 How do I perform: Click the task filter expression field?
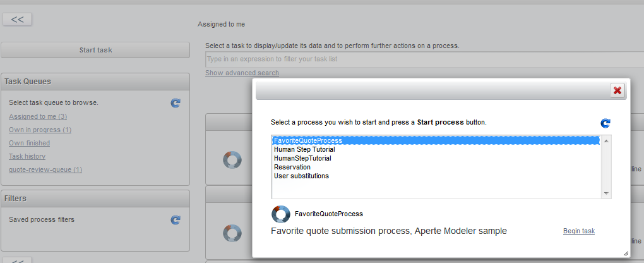[x=417, y=59]
